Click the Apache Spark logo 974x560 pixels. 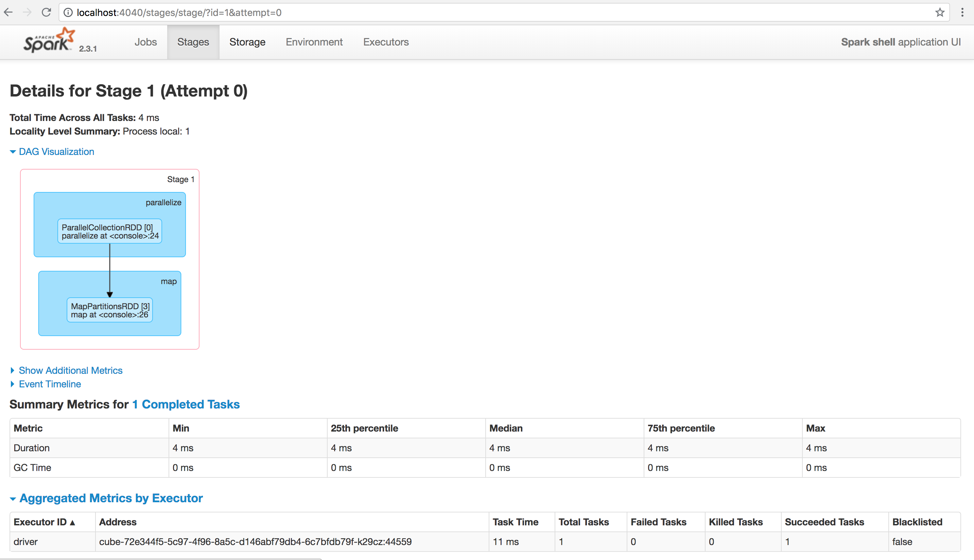(49, 40)
